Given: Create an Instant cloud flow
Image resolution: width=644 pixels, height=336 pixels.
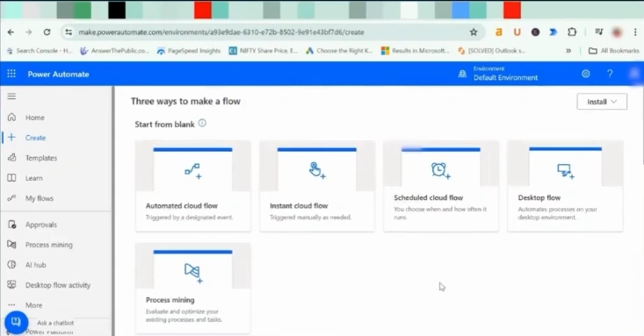Looking at the screenshot, I should [317, 186].
